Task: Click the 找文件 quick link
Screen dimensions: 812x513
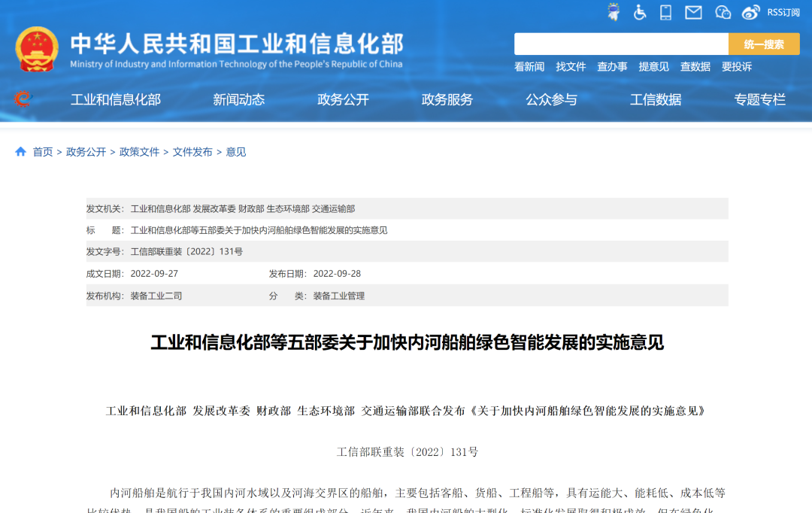Action: click(x=571, y=67)
